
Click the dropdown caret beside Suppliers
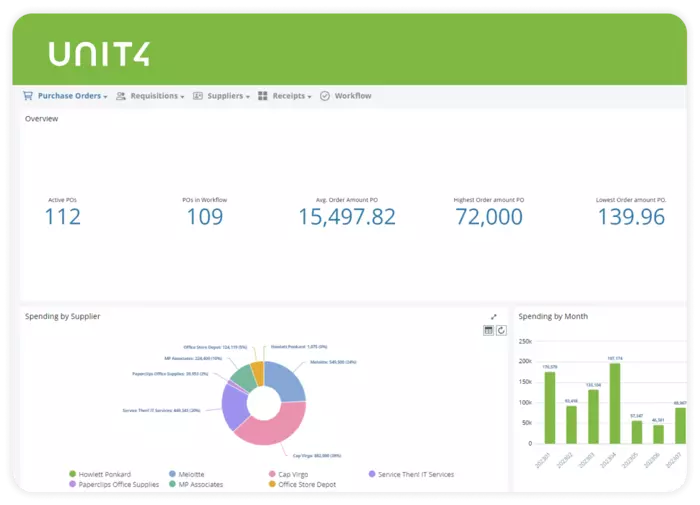(248, 97)
